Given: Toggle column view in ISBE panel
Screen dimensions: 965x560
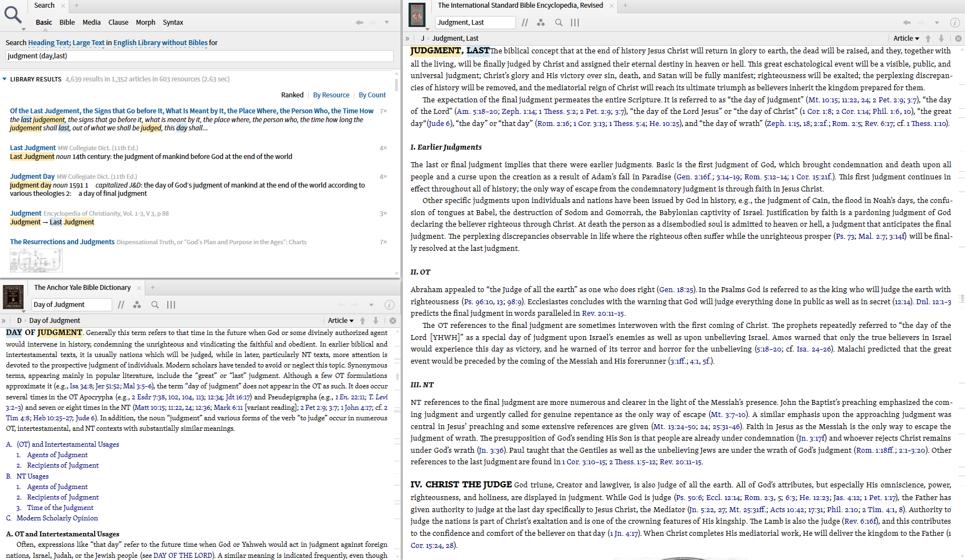Looking at the screenshot, I should (575, 23).
